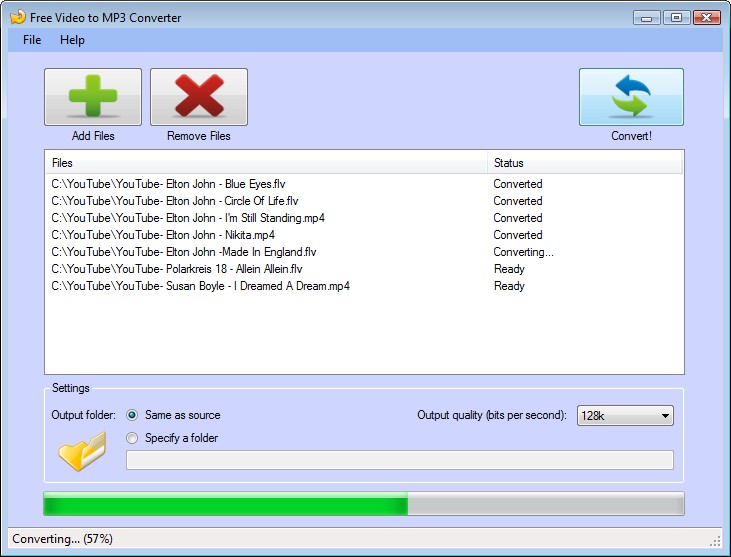Screen dimensions: 731x557
Task: Click the red X Remove Files icon
Action: pos(199,97)
